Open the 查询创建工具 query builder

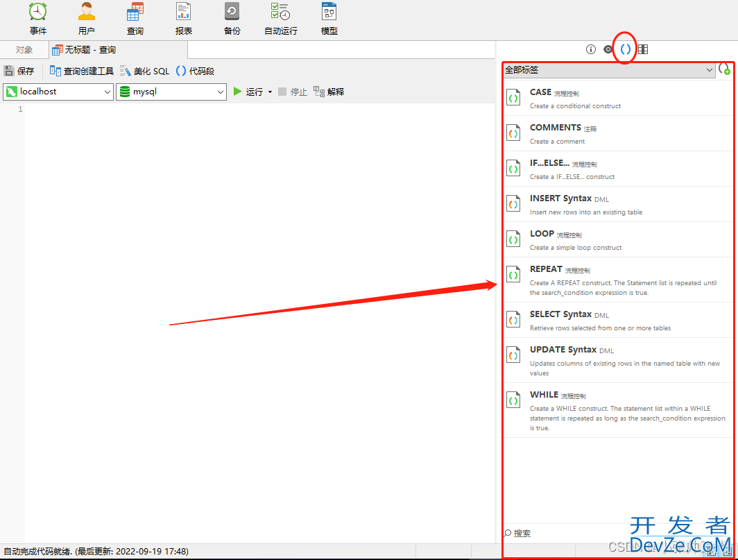pos(81,71)
